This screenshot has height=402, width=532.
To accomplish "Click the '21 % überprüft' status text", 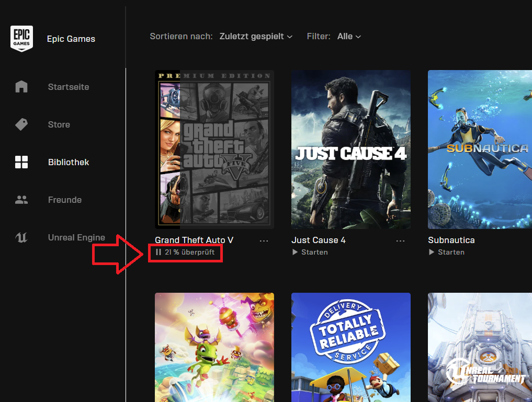I will (x=190, y=252).
